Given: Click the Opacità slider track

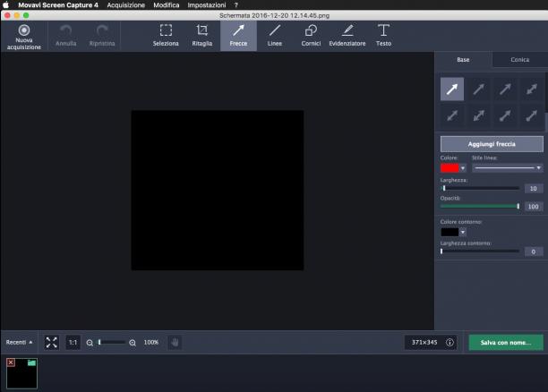Looking at the screenshot, I should (480, 206).
